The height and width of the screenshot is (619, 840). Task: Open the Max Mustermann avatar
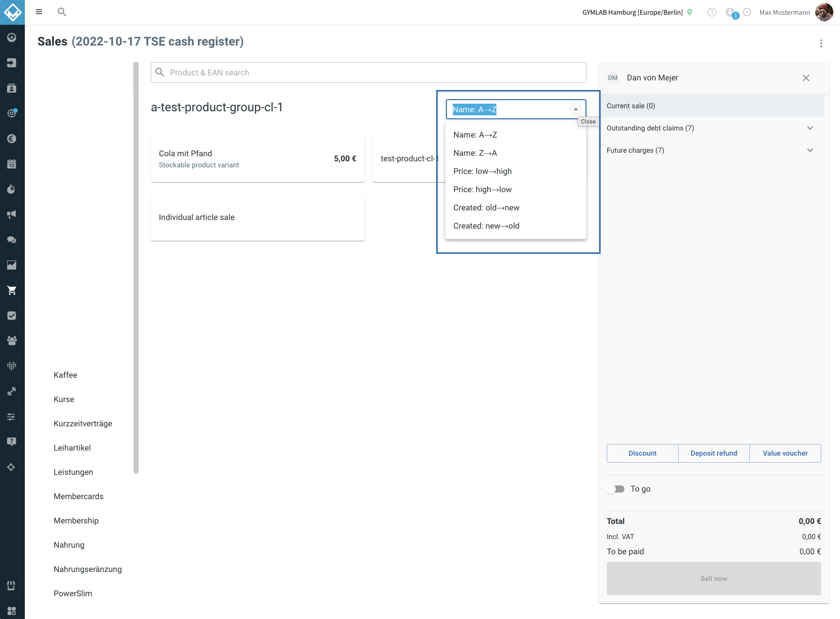pos(824,12)
